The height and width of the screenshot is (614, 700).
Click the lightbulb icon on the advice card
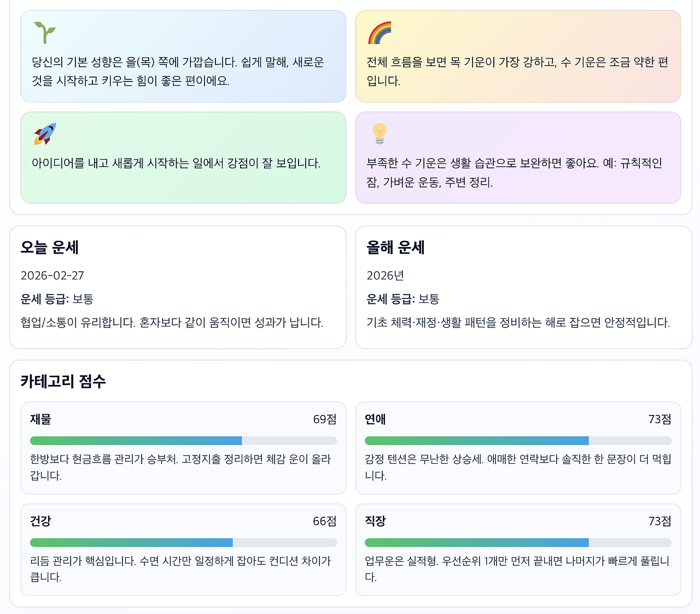click(379, 133)
